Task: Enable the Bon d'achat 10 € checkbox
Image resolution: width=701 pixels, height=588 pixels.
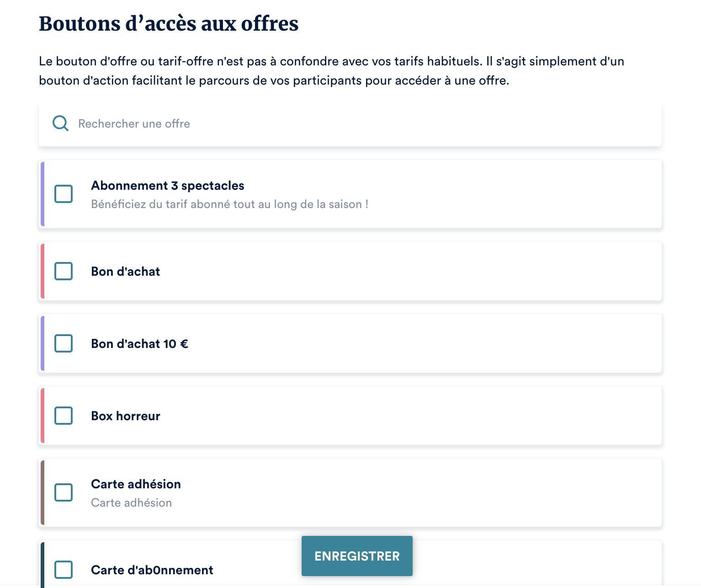Action: 64,343
